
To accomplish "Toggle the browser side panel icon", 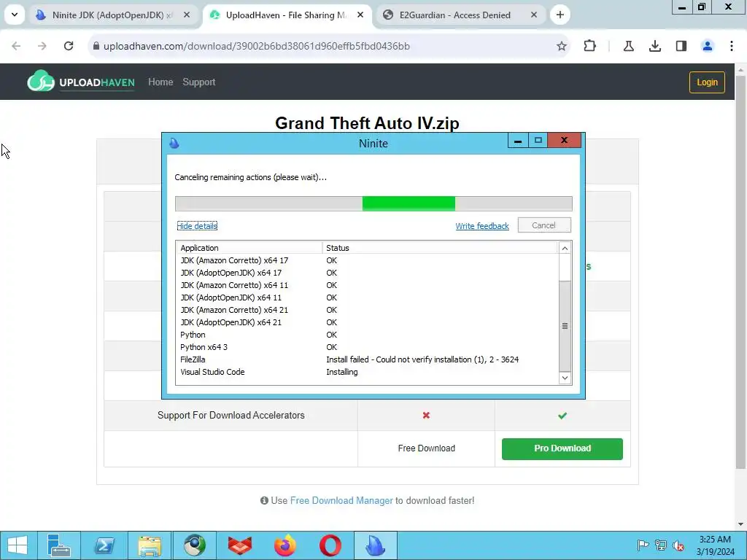I will [x=681, y=46].
